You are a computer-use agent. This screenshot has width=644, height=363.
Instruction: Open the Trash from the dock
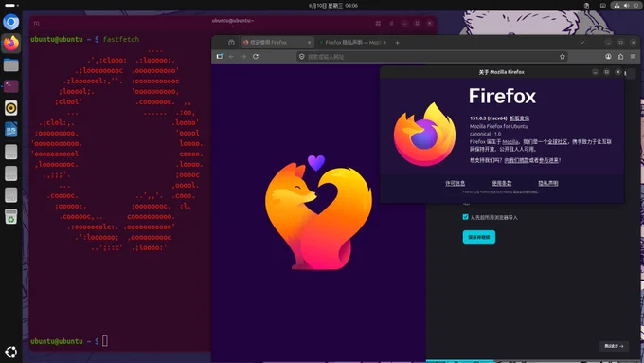[11, 217]
